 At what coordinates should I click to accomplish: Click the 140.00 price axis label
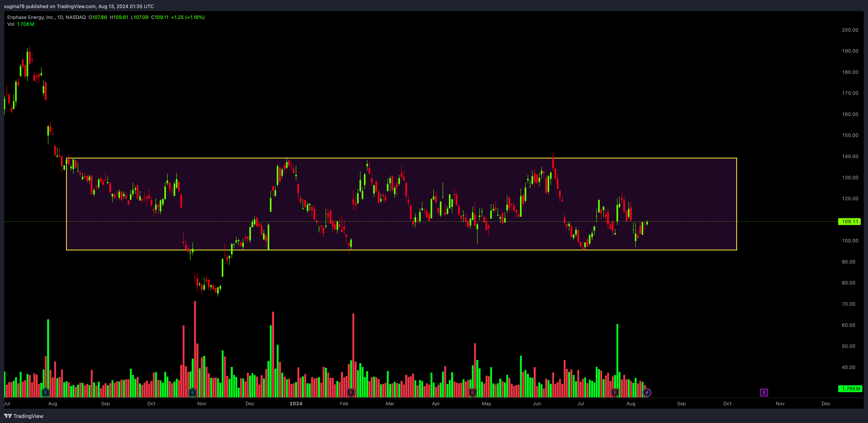pyautogui.click(x=850, y=156)
